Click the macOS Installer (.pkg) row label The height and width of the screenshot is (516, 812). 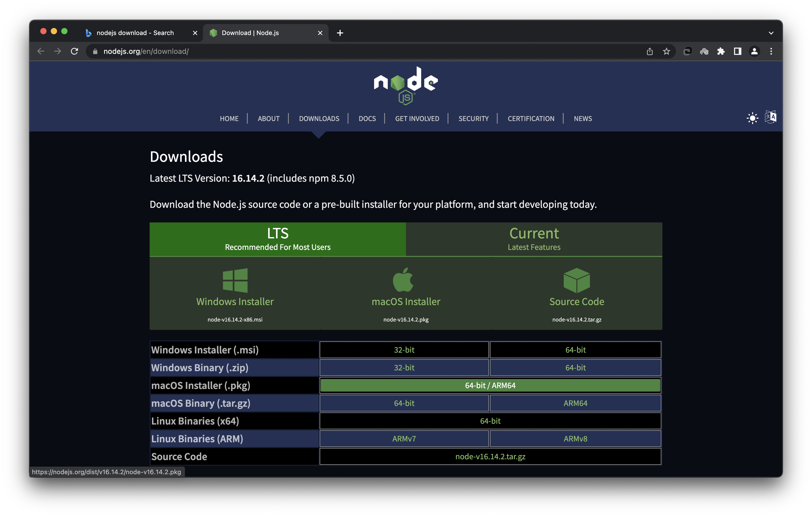click(x=201, y=386)
